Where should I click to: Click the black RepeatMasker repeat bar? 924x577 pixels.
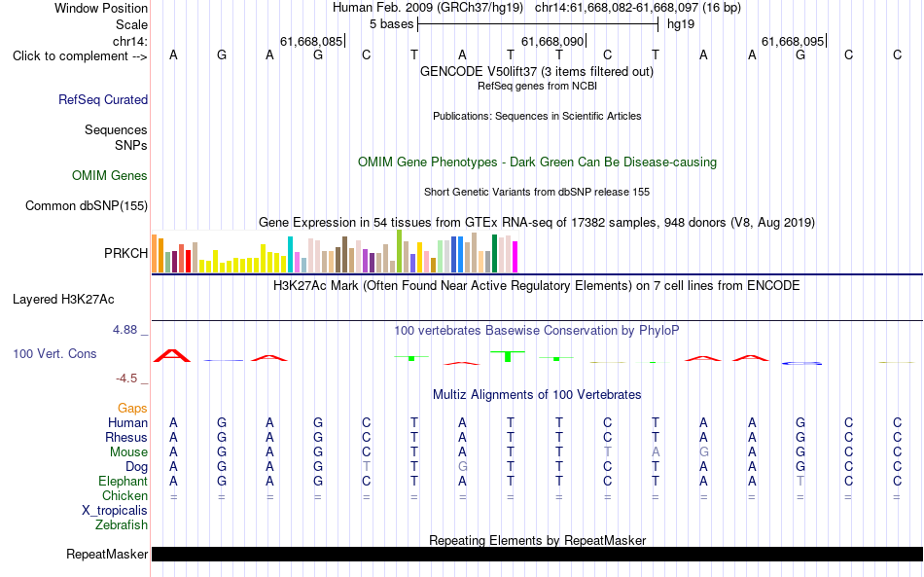pyautogui.click(x=537, y=554)
